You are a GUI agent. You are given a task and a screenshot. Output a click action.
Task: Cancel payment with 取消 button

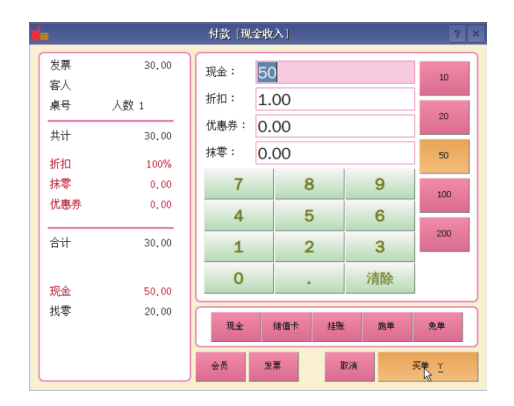click(349, 366)
